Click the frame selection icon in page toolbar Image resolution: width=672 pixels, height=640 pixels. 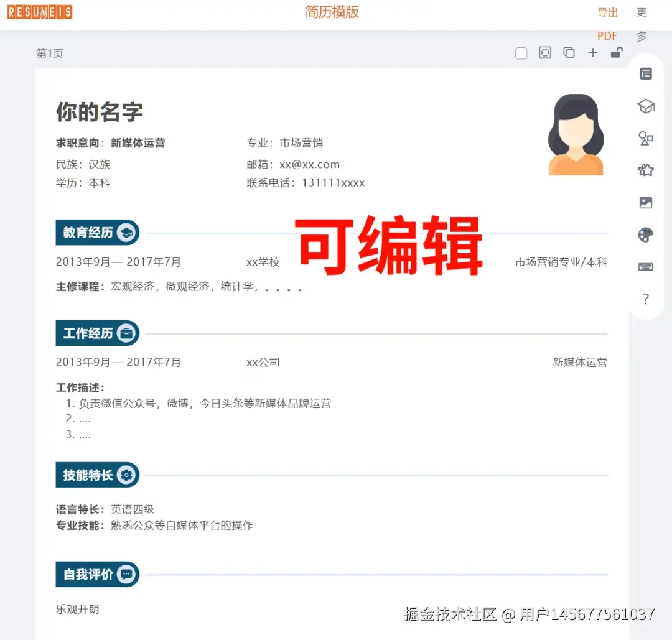545,53
